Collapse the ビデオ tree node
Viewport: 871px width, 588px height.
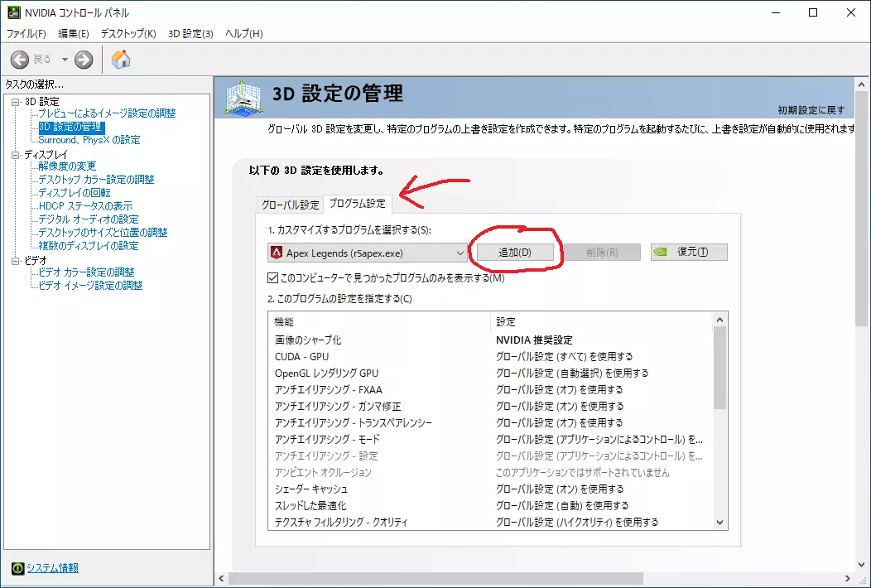point(16,261)
